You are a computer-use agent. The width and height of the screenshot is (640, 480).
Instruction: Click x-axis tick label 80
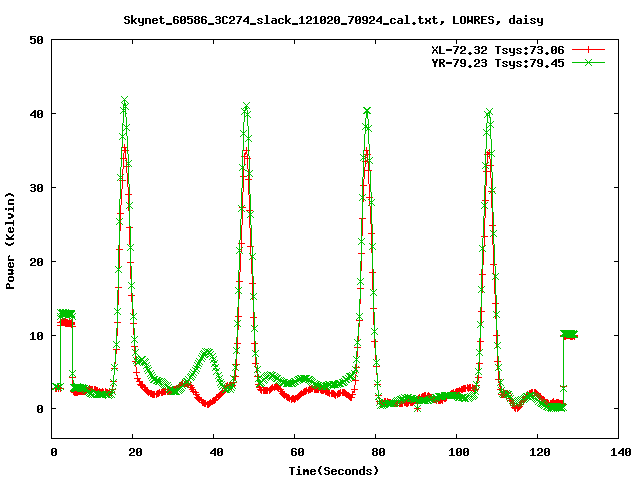[x=378, y=452]
